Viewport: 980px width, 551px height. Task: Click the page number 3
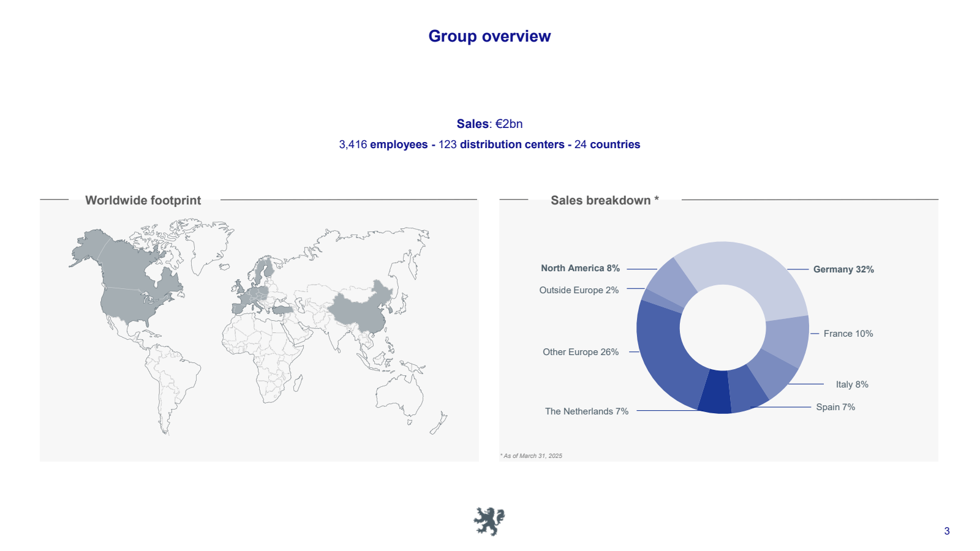click(947, 531)
